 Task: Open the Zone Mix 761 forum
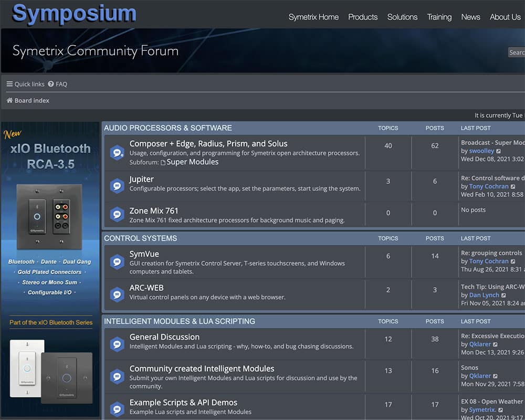[154, 211]
